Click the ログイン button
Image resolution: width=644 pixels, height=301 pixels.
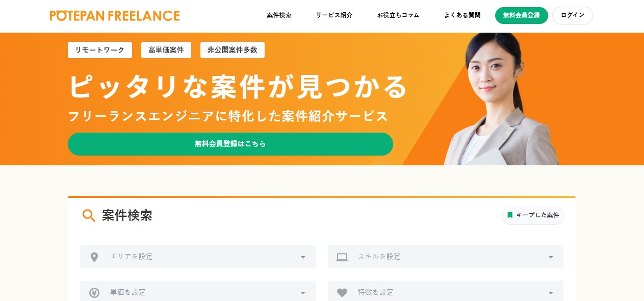(573, 15)
